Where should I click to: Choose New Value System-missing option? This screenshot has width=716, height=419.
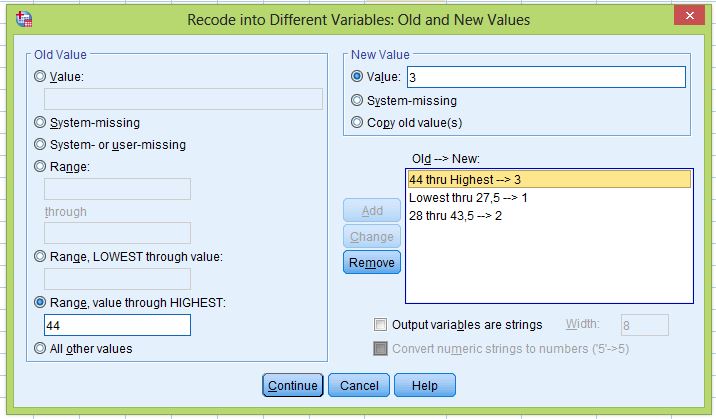357,101
